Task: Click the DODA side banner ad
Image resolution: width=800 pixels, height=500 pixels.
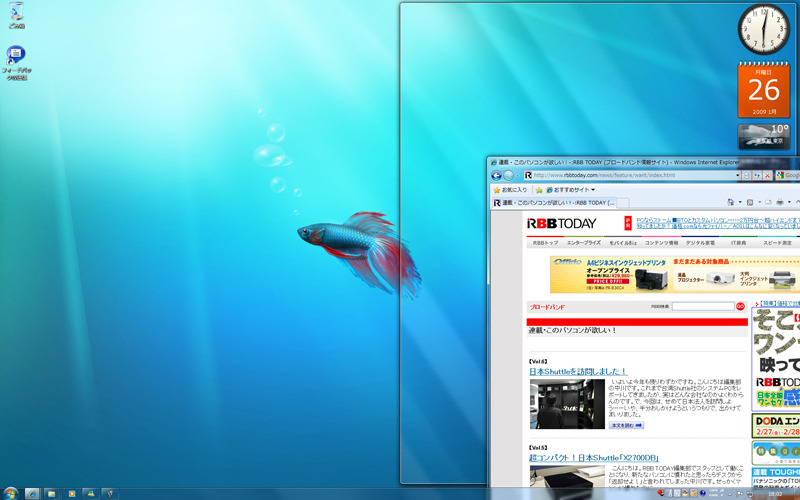Action: coord(776,426)
